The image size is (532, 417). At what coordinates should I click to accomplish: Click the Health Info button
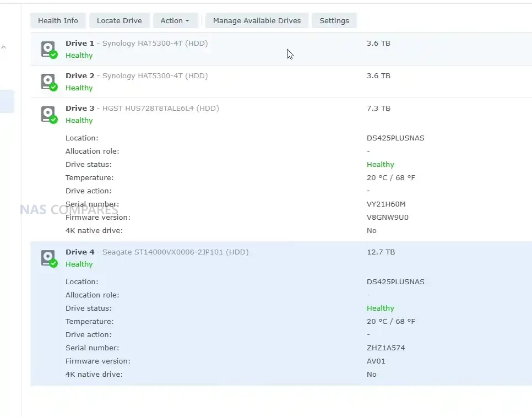tap(58, 20)
